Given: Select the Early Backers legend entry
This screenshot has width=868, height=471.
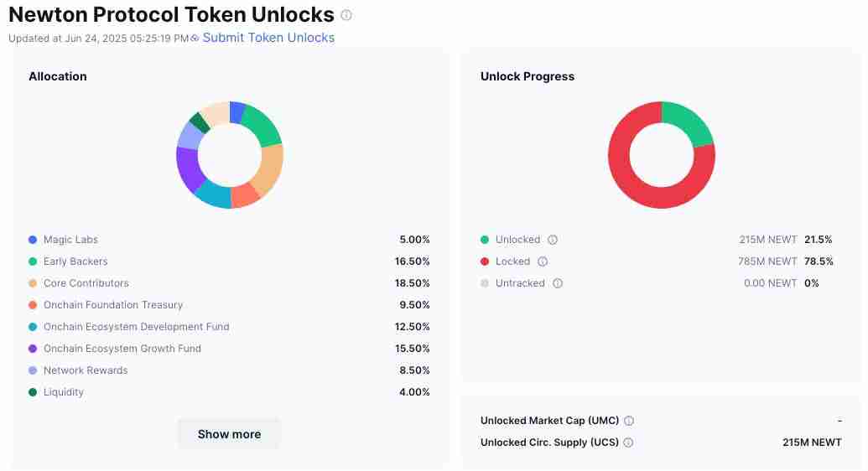Looking at the screenshot, I should click(x=75, y=261).
